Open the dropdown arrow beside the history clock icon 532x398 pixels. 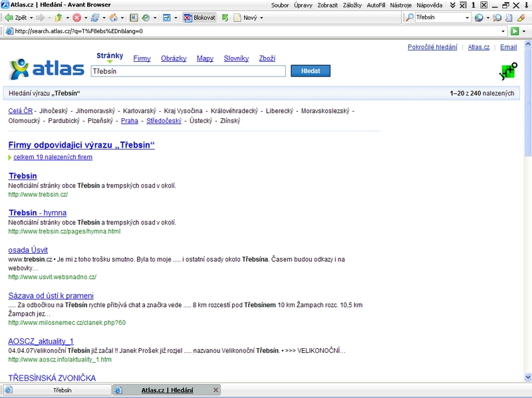(155, 18)
